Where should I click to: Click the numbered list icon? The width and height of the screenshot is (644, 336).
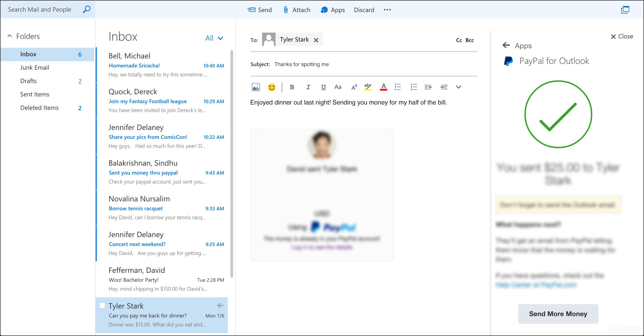[414, 87]
